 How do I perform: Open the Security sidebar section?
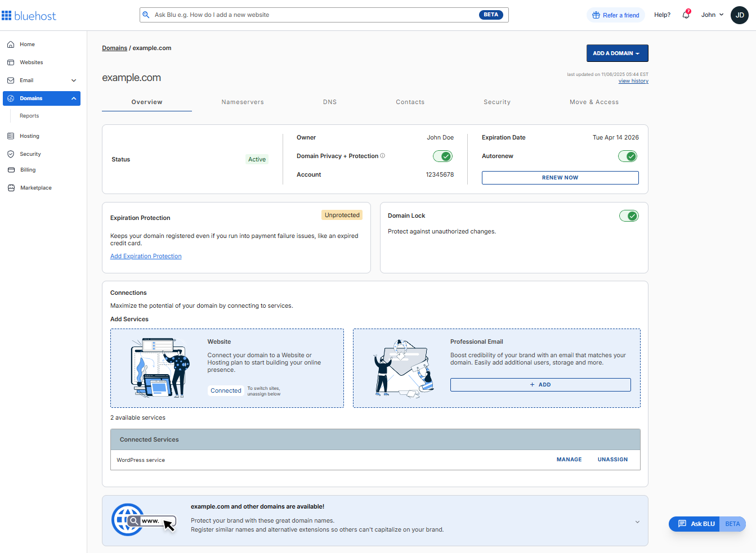(29, 154)
